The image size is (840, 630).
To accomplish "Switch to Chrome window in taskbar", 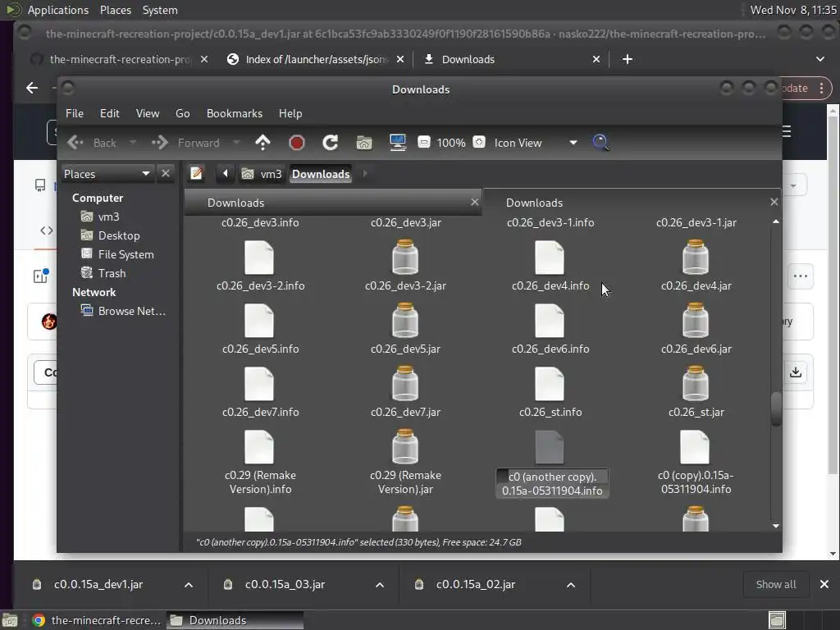I will pos(97,620).
